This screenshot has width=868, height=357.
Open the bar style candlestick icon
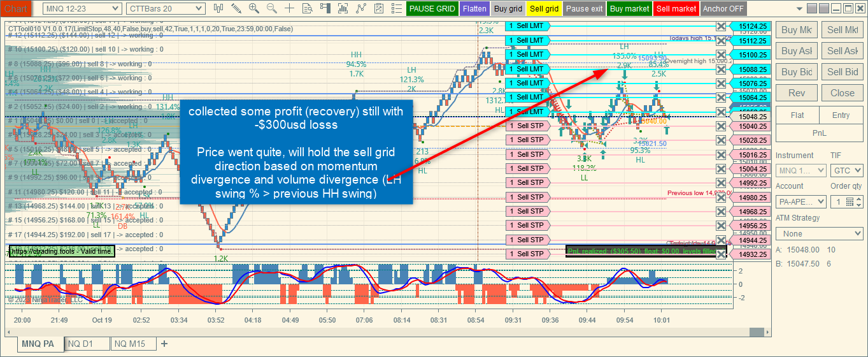218,8
